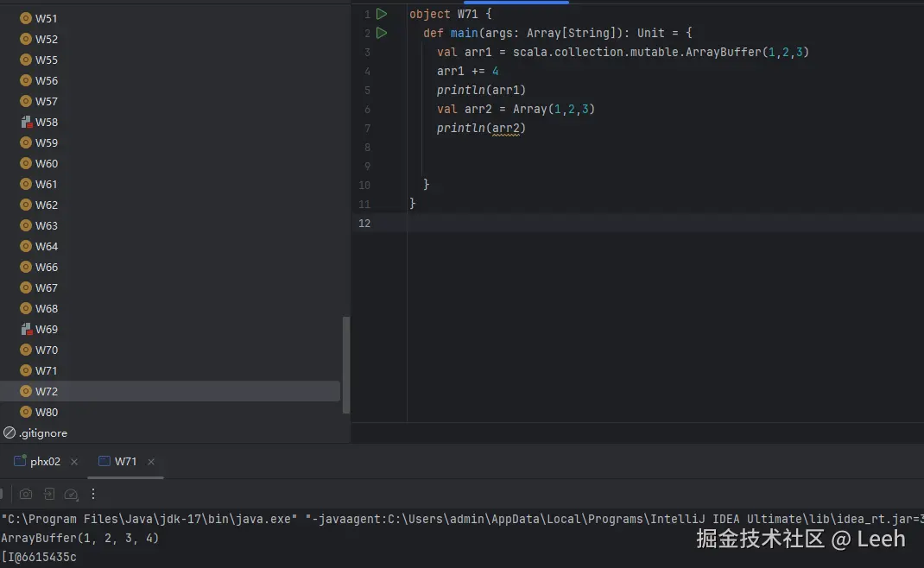Close the phx02 run tab
Screen dimensions: 924x568
pyautogui.click(x=74, y=462)
